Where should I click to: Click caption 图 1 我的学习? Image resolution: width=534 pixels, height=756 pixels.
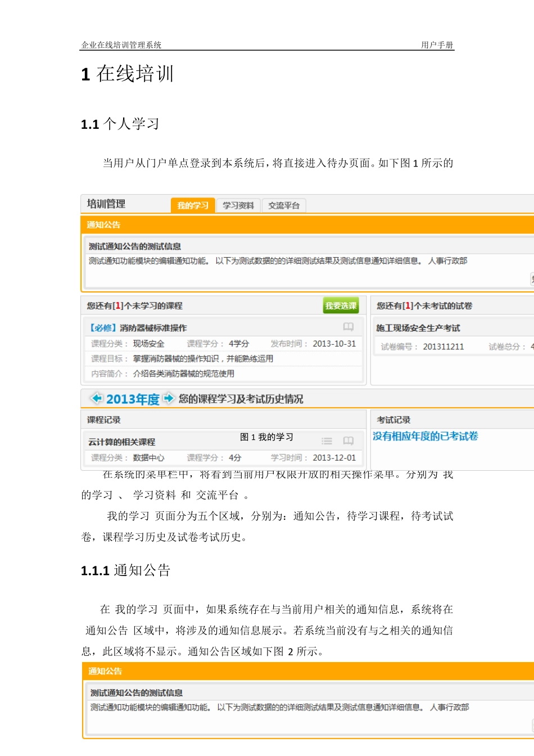click(x=266, y=437)
